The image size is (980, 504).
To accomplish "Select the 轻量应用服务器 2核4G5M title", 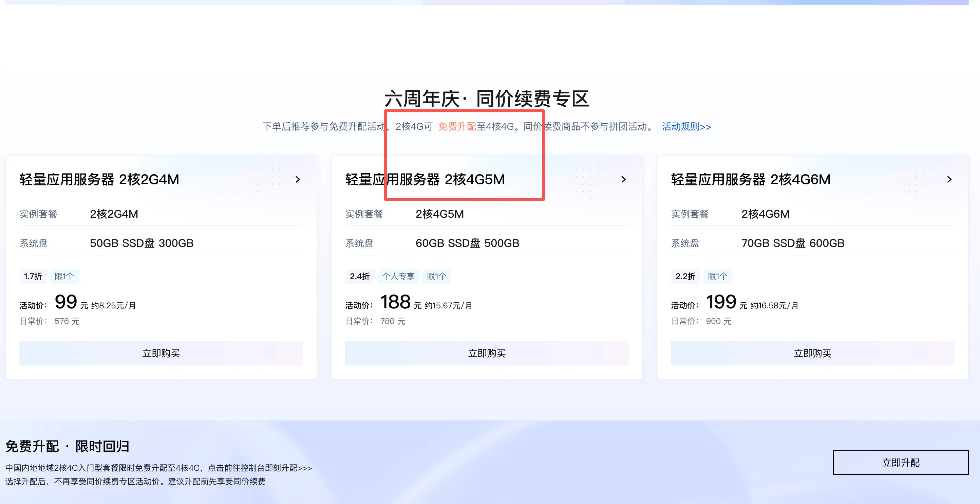I will pos(425,179).
